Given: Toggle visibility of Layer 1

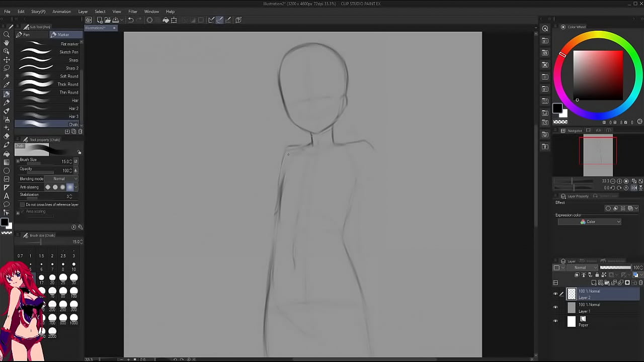Looking at the screenshot, I should click(x=555, y=308).
